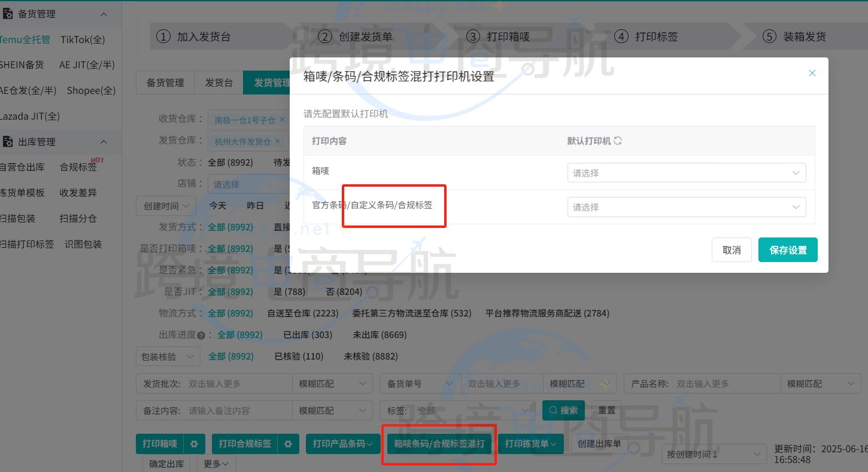The width and height of the screenshot is (868, 472).
Task: Open the 按创建时间 sort dropdown
Action: 714,454
